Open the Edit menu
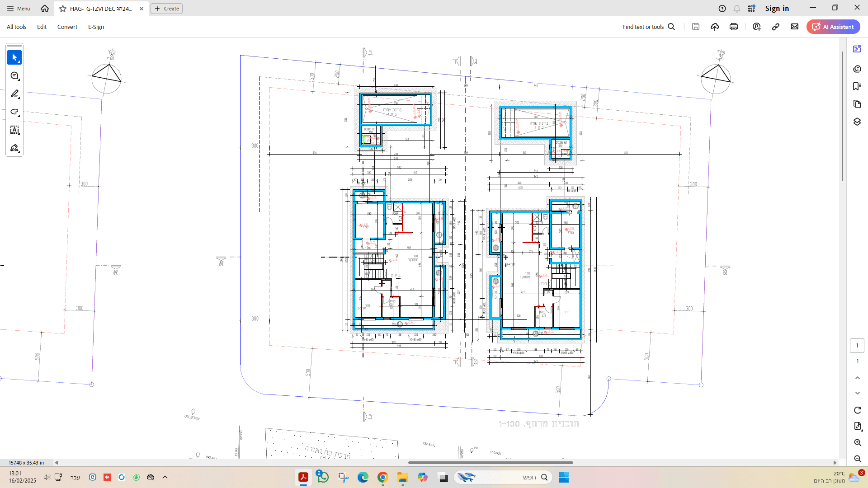Image resolution: width=868 pixels, height=488 pixels. (42, 27)
